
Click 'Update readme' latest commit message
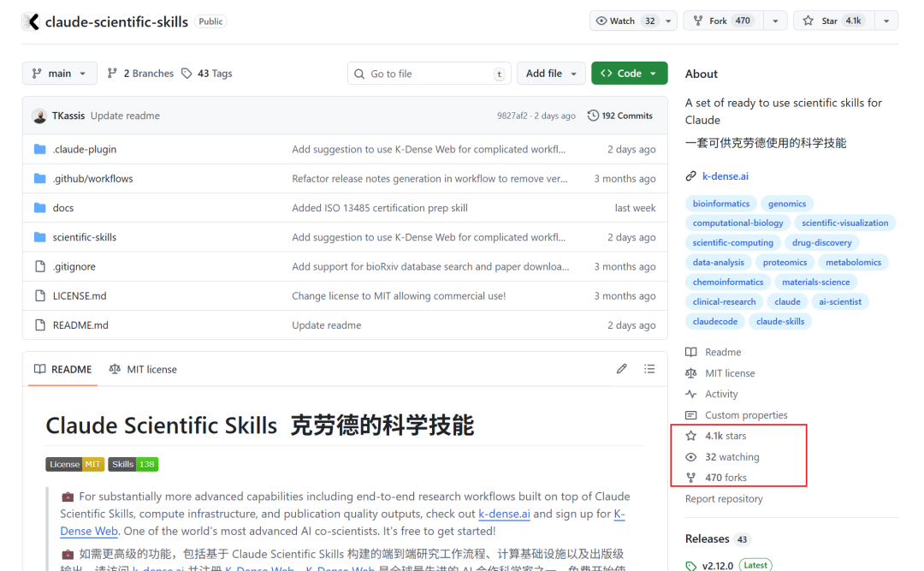click(x=125, y=116)
